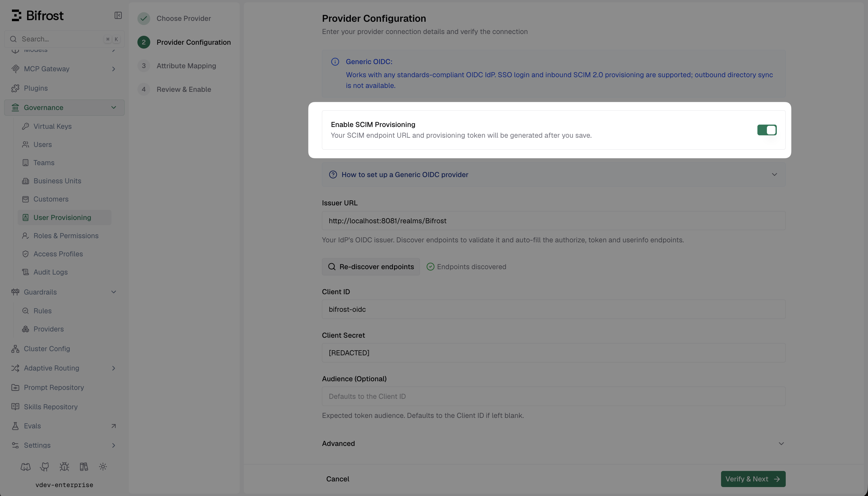Image resolution: width=868 pixels, height=496 pixels.
Task: Click the Users people icon
Action: [x=26, y=145]
